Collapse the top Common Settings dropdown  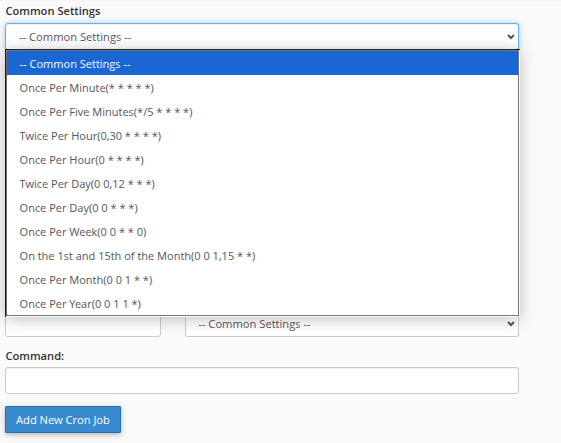[x=262, y=36]
